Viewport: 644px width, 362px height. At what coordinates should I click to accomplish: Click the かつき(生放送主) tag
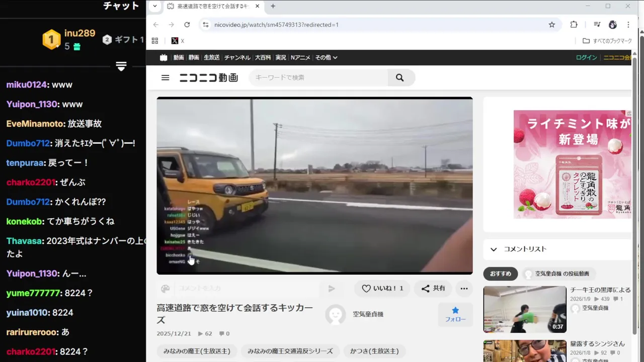click(374, 351)
